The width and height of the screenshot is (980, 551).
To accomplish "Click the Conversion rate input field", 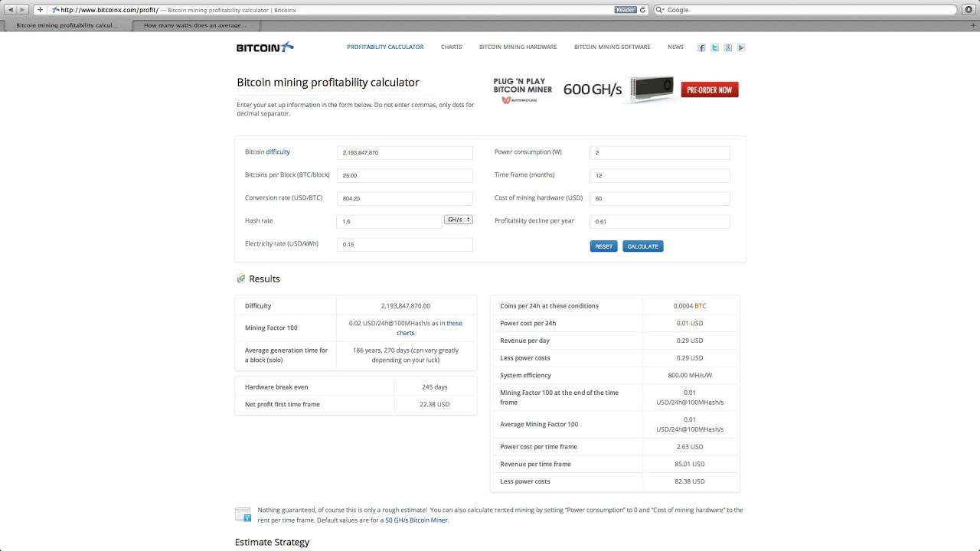I will (404, 198).
